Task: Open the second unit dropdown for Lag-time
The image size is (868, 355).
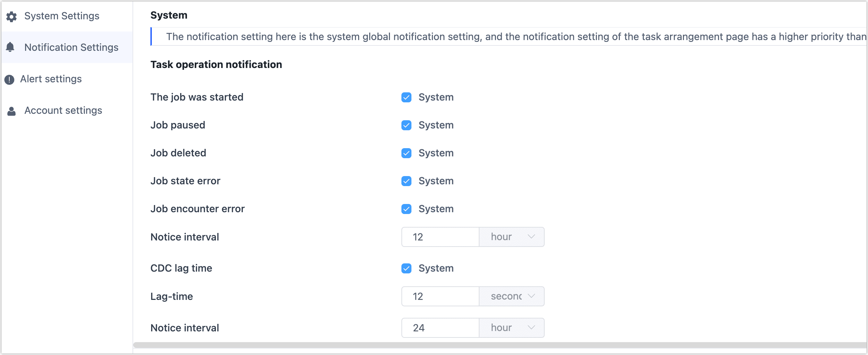Action: click(511, 296)
